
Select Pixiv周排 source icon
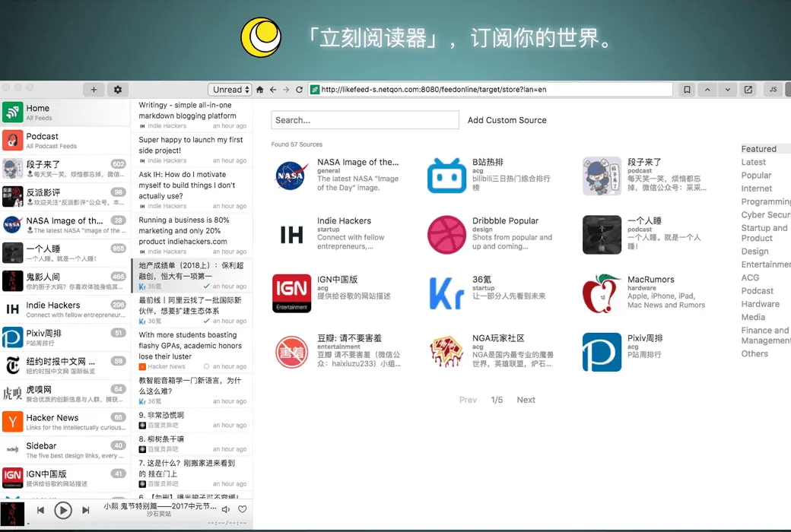click(602, 351)
